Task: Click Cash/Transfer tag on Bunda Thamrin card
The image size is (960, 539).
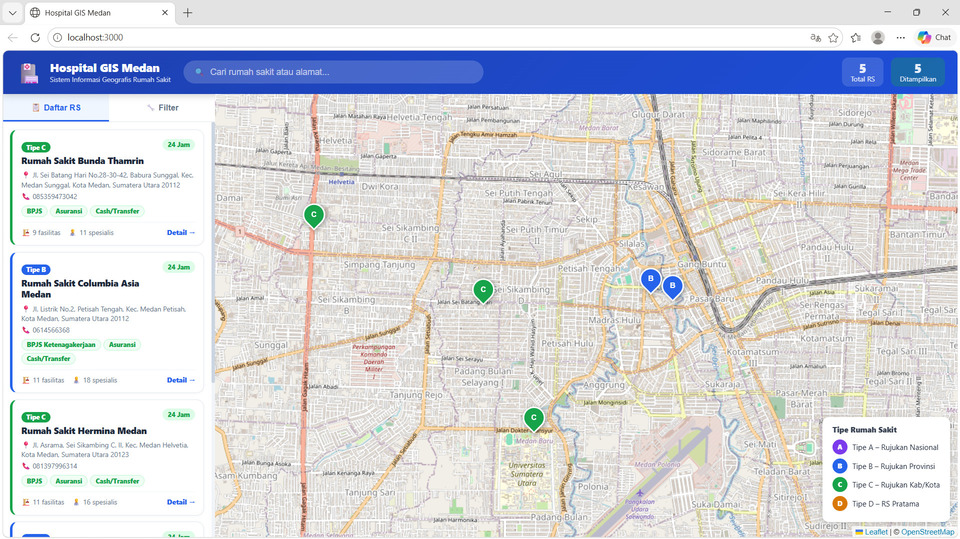Action: pos(118,211)
